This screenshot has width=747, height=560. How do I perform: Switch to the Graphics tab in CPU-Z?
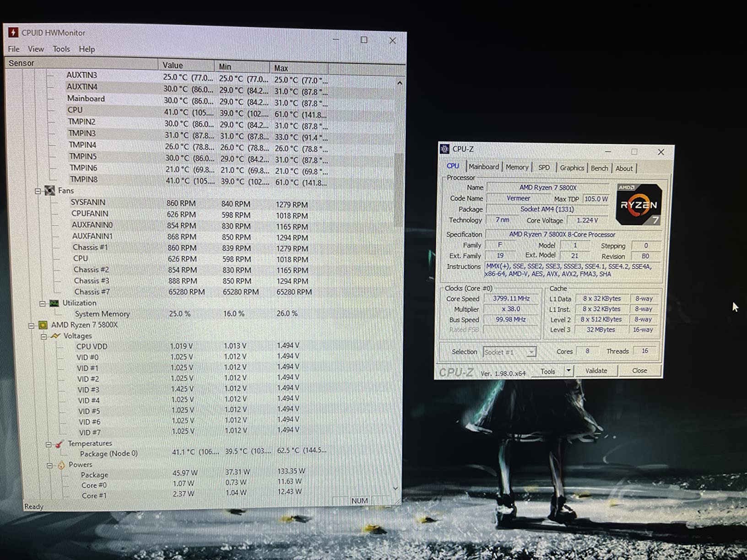pyautogui.click(x=571, y=167)
